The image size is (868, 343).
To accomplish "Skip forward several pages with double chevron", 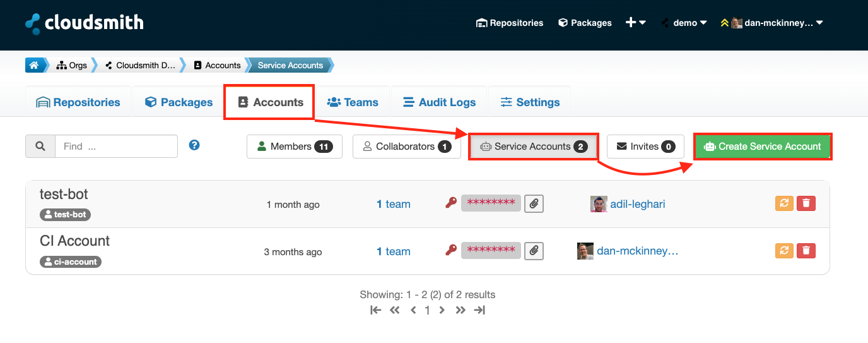I will point(460,310).
